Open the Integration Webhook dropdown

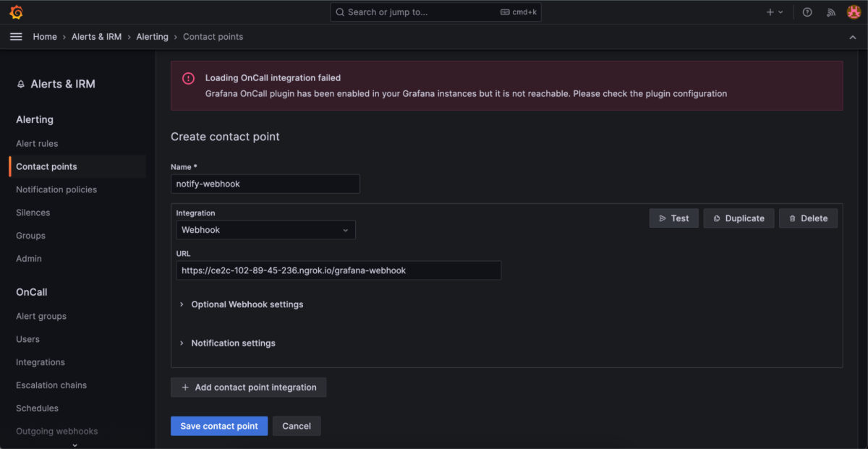265,230
